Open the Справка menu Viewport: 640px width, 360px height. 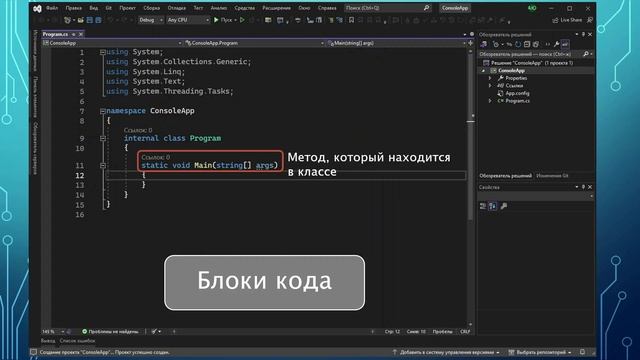(327, 8)
